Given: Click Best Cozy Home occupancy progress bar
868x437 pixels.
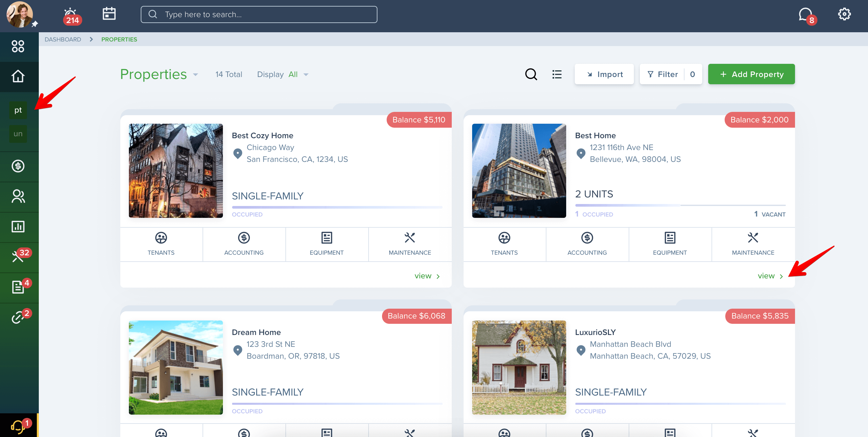Looking at the screenshot, I should tap(337, 207).
